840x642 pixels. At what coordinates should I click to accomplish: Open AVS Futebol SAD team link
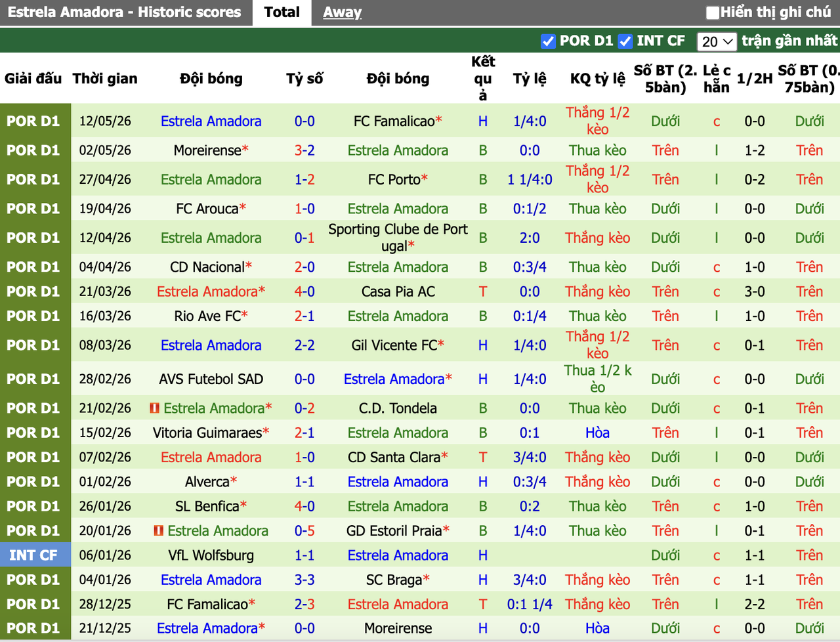[x=211, y=379]
